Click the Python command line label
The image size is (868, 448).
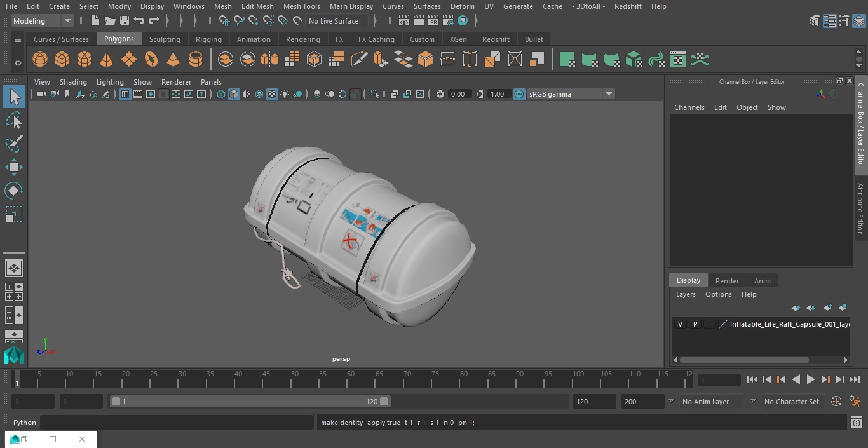(x=25, y=423)
